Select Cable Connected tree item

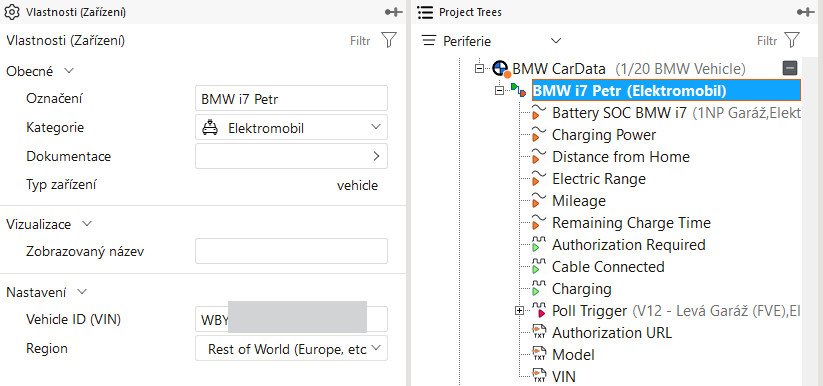click(608, 267)
